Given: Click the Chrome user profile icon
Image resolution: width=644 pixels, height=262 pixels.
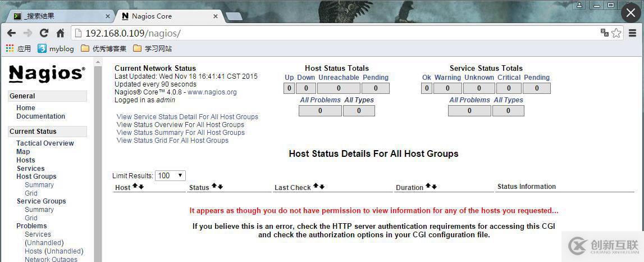Looking at the screenshot, I should click(579, 5).
